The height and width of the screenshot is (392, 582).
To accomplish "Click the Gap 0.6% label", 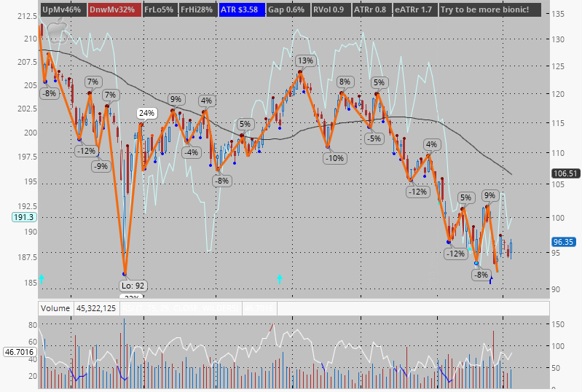I will pyautogui.click(x=286, y=10).
